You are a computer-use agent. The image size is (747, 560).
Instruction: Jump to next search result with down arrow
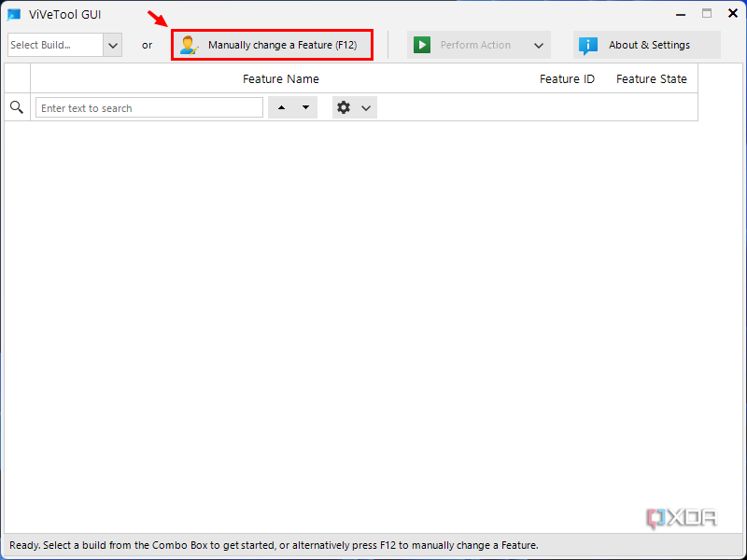point(306,107)
